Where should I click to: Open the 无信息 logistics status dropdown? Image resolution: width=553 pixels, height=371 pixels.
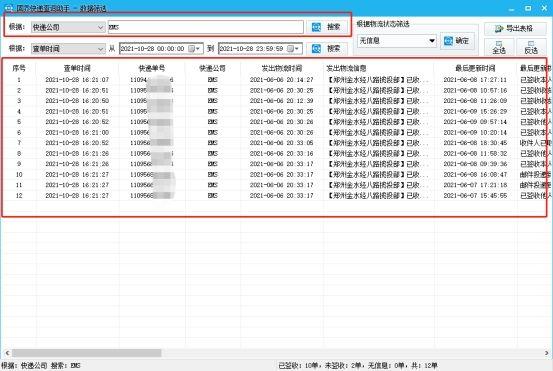[x=397, y=41]
